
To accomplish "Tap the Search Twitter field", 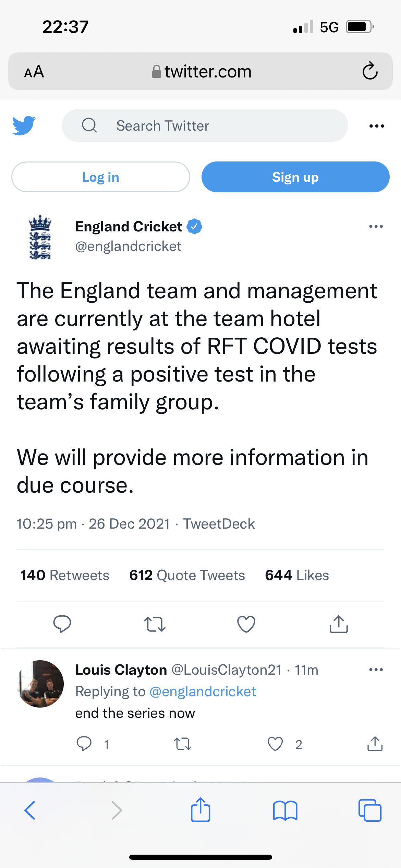I will [205, 125].
